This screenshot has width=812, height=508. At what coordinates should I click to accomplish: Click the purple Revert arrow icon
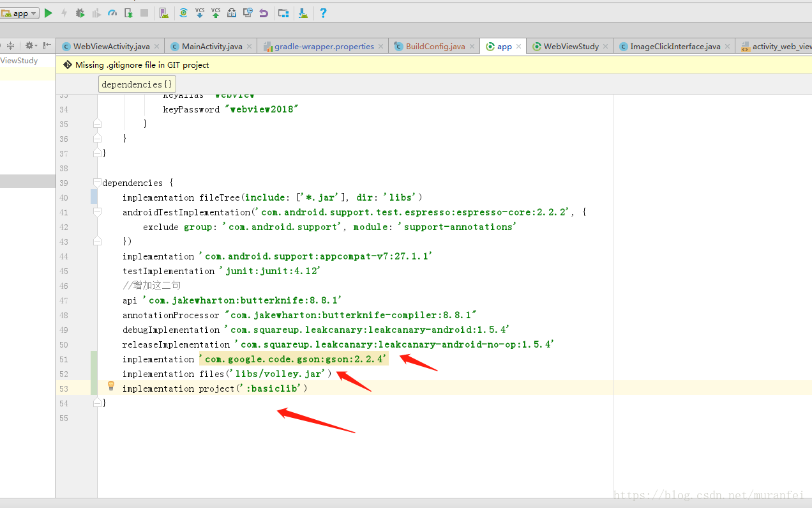tap(264, 13)
